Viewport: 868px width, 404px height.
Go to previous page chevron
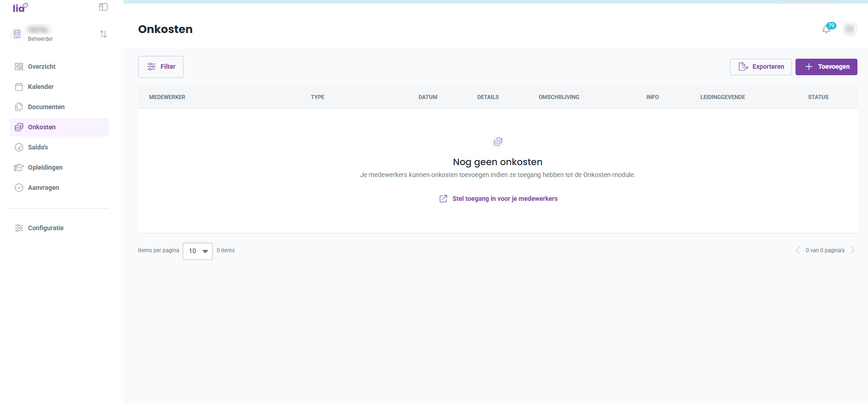coord(798,250)
